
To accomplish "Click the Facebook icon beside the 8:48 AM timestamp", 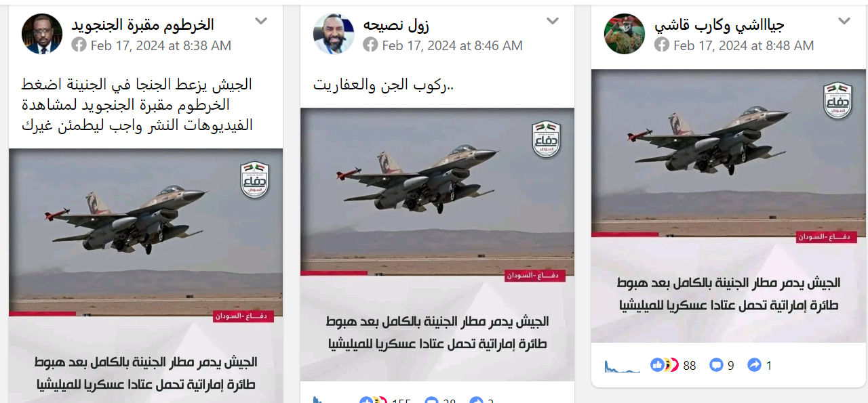I will coord(662,45).
